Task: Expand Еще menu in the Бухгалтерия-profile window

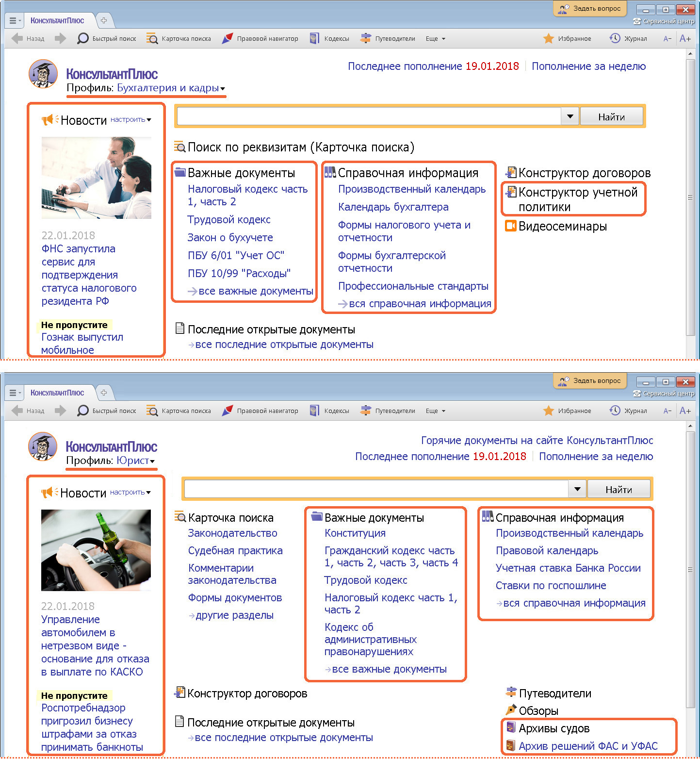Action: point(435,39)
